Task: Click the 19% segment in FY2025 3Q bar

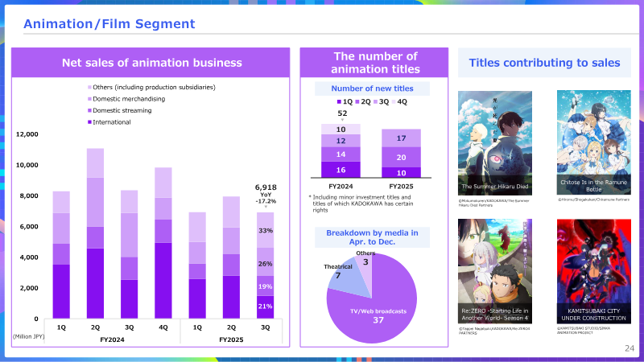Action: coord(266,286)
